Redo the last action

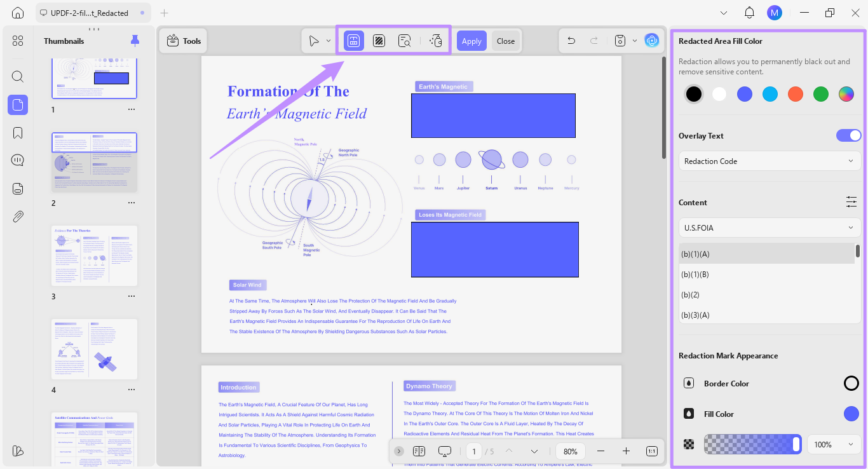click(x=594, y=41)
